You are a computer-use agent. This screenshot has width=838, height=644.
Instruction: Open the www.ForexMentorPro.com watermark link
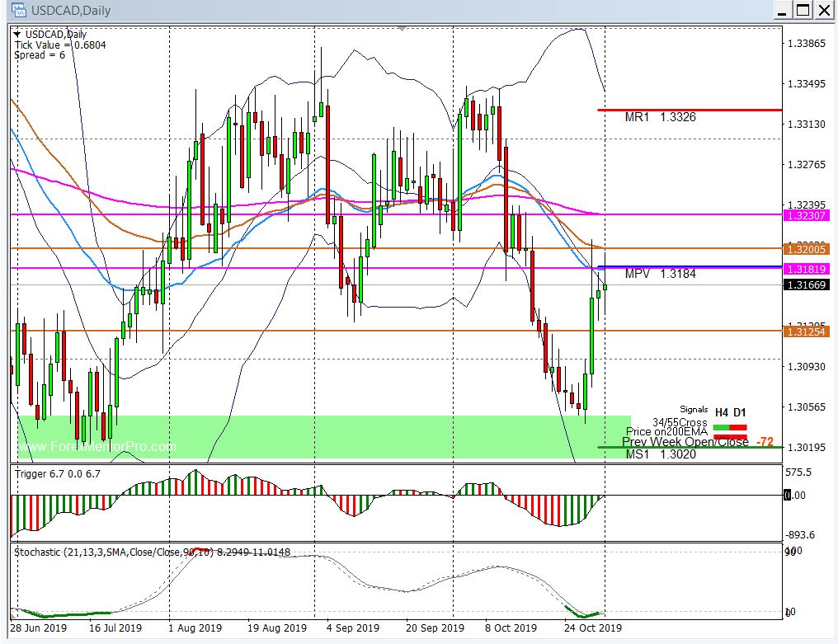tap(97, 447)
